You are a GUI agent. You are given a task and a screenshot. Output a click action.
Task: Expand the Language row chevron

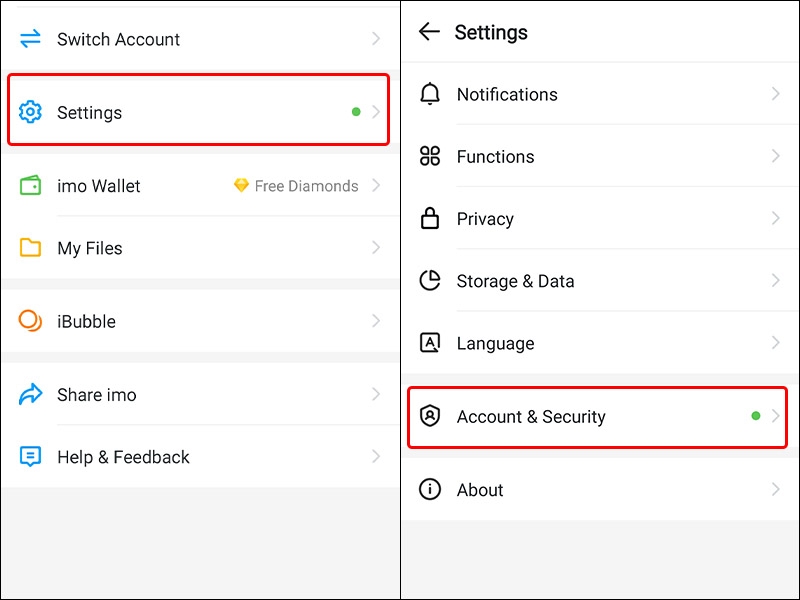[x=776, y=342]
